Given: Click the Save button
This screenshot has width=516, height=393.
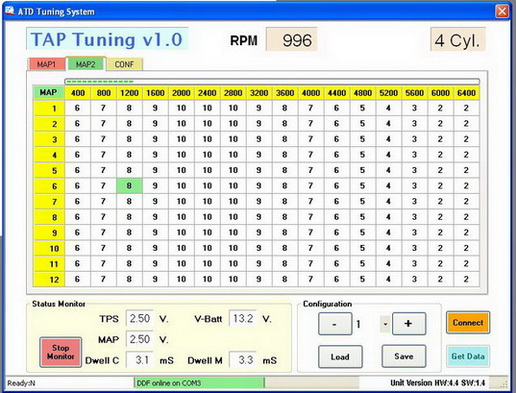Looking at the screenshot, I should coord(404,356).
